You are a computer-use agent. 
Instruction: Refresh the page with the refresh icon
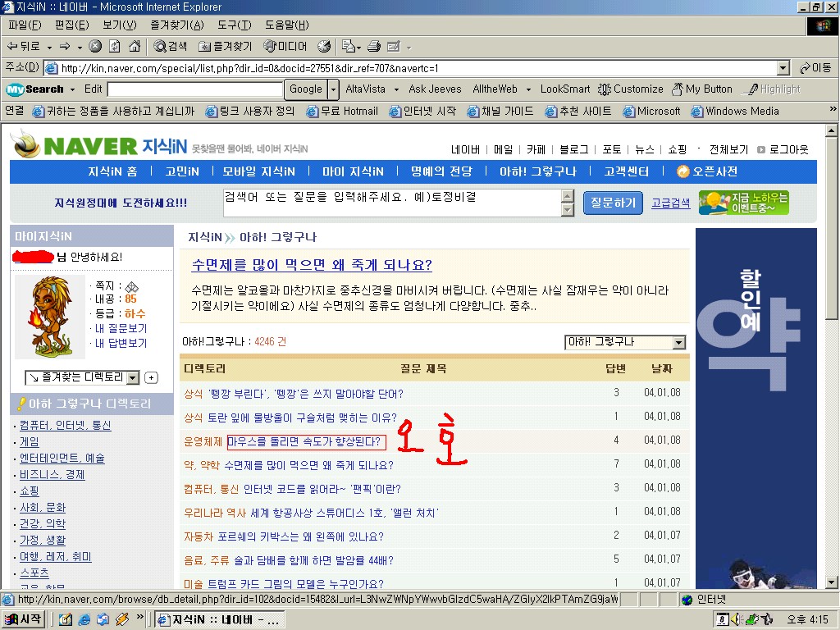pos(115,47)
